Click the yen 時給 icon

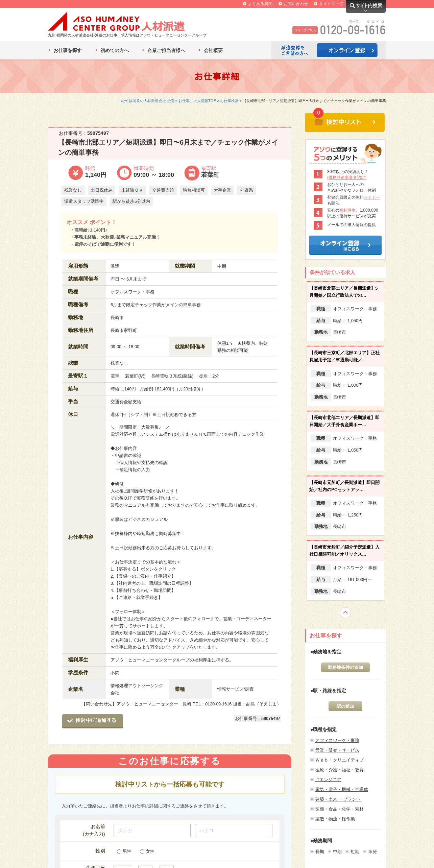pos(76,173)
